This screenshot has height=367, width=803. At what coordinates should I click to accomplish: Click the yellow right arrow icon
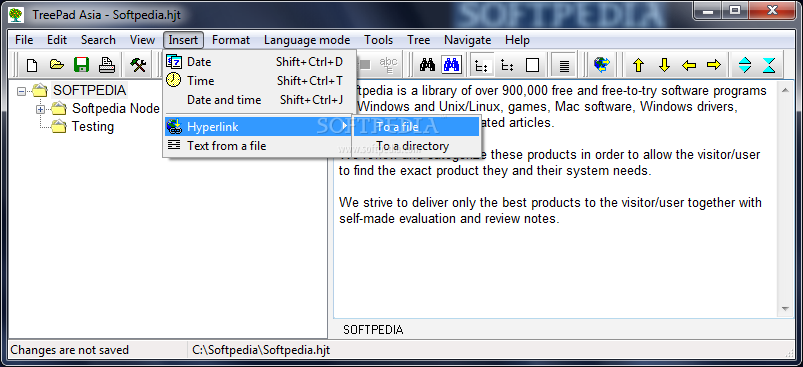pos(714,65)
